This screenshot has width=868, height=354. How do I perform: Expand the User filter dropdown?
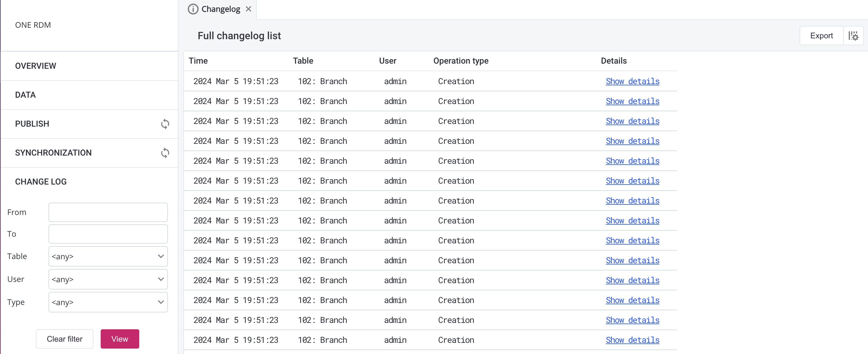108,279
